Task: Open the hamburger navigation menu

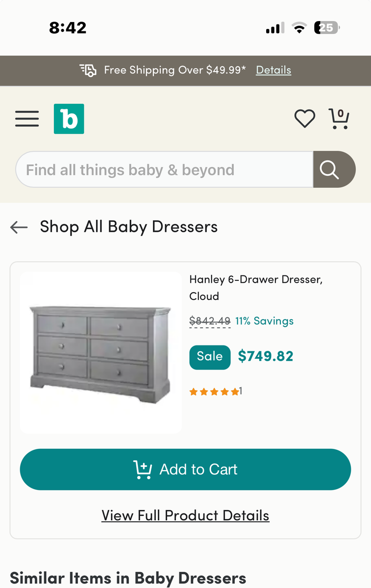Action: 27,119
